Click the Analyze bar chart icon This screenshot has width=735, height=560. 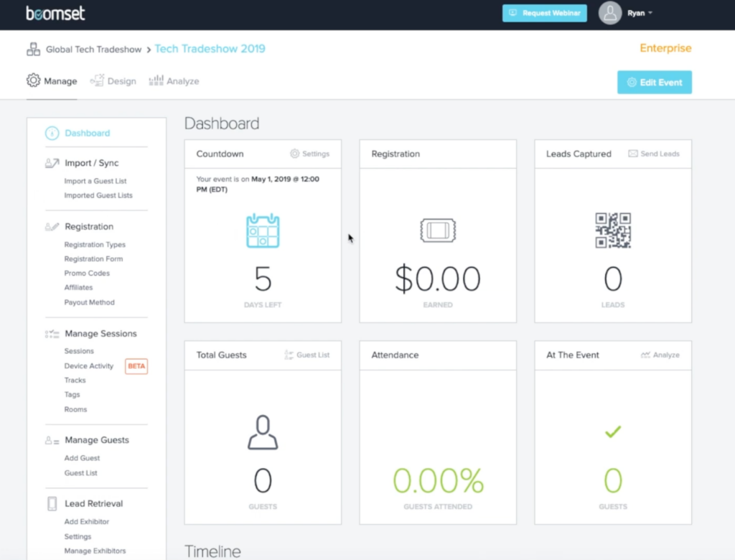pos(156,80)
